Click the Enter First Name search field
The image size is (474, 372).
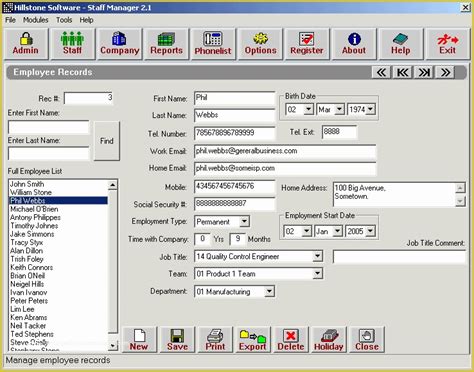tap(49, 127)
